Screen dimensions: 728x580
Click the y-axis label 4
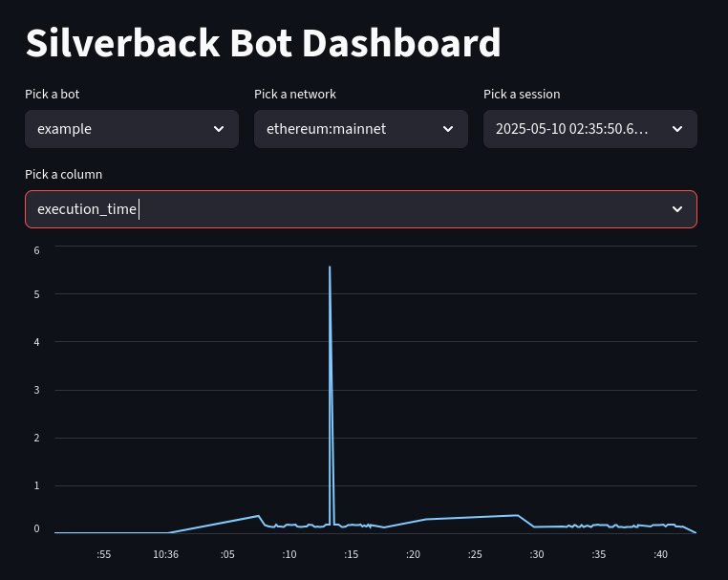coord(36,342)
